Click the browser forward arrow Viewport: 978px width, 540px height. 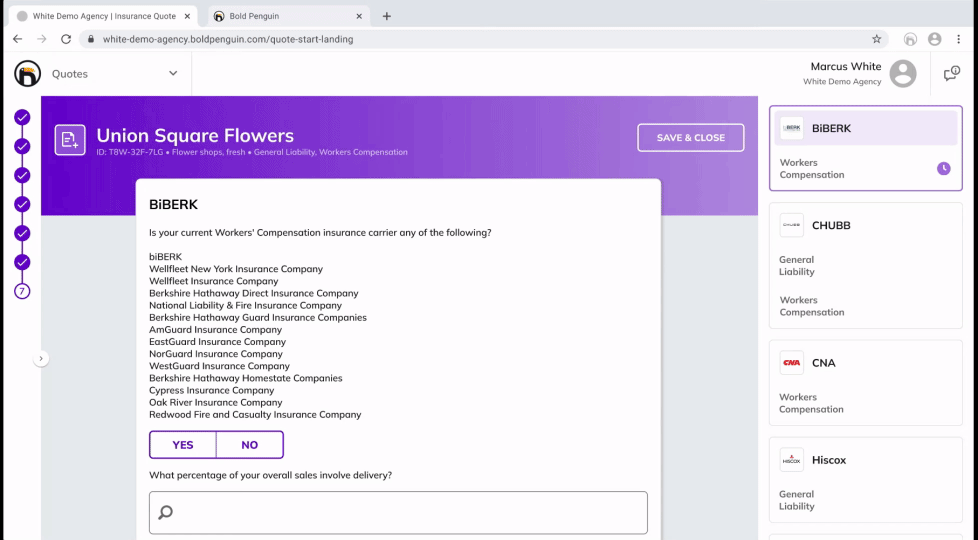coord(42,39)
